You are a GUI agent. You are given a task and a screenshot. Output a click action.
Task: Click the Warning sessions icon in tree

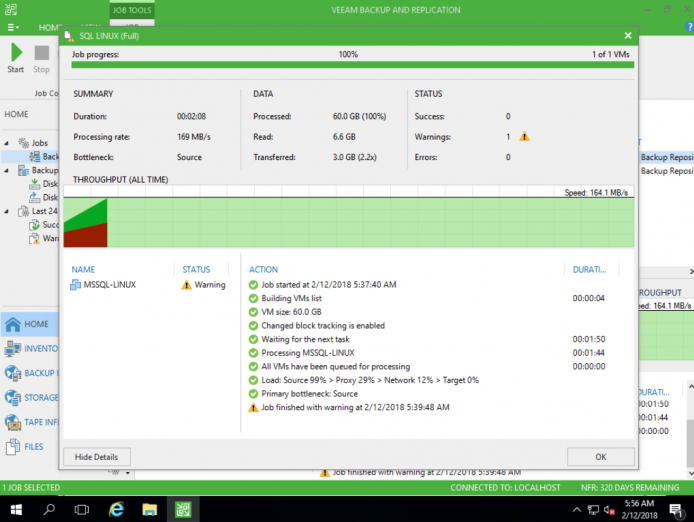point(35,239)
